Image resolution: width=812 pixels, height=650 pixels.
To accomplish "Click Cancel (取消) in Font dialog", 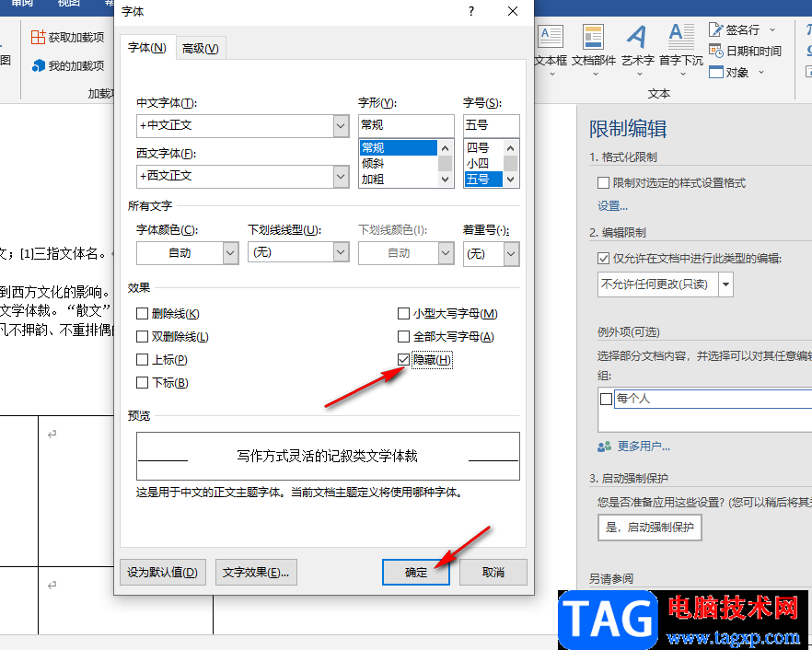I will click(493, 573).
